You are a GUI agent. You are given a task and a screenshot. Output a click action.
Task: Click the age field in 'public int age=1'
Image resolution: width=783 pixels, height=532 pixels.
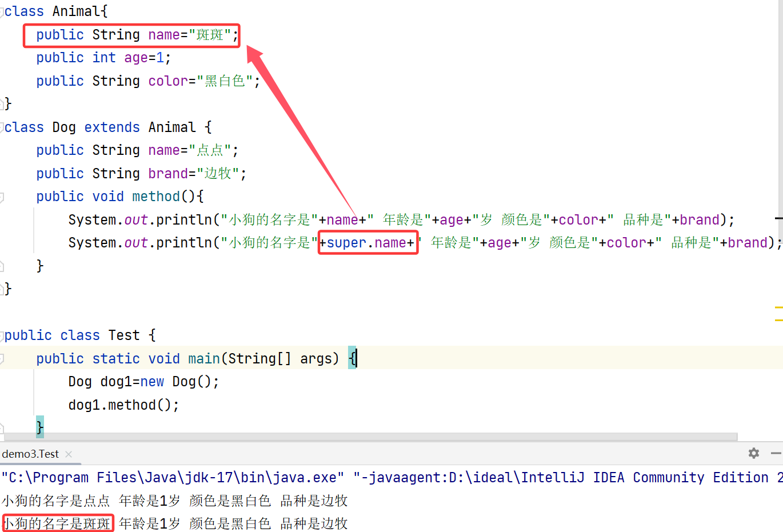(136, 58)
